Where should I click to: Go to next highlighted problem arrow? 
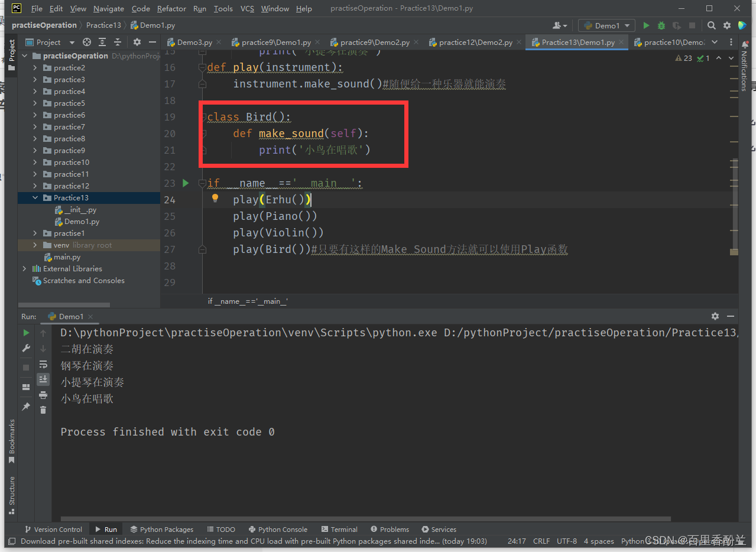732,58
